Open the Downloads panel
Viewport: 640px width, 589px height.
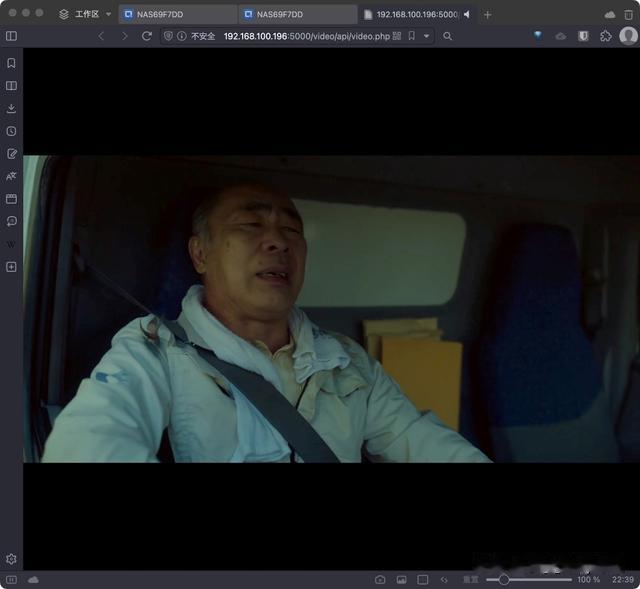[11, 108]
